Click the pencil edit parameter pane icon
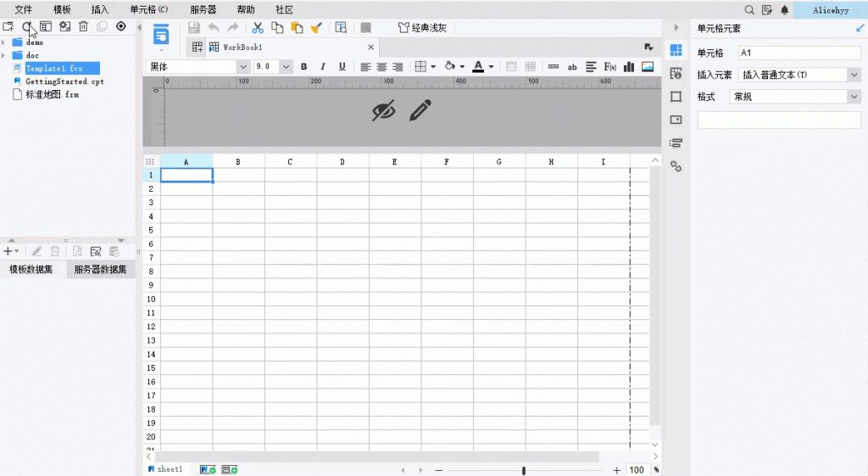The height and width of the screenshot is (476, 868). [x=420, y=110]
